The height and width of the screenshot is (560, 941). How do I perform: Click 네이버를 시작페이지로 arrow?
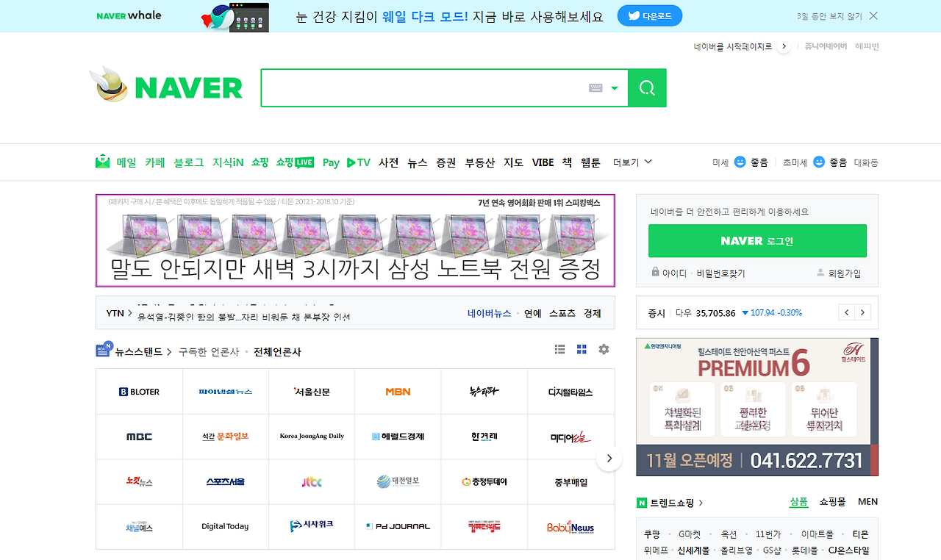click(x=784, y=46)
